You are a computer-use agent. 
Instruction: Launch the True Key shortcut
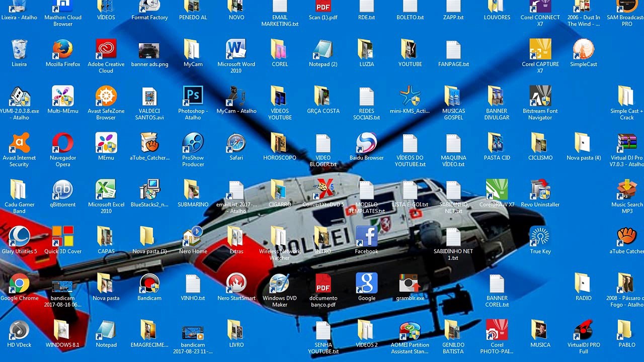pyautogui.click(x=540, y=237)
